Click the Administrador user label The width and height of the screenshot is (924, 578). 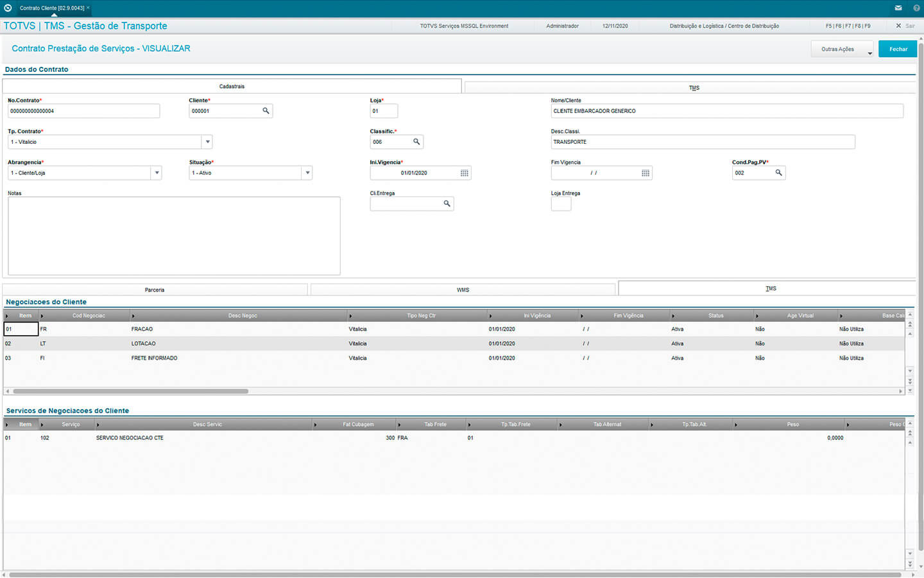click(x=562, y=26)
